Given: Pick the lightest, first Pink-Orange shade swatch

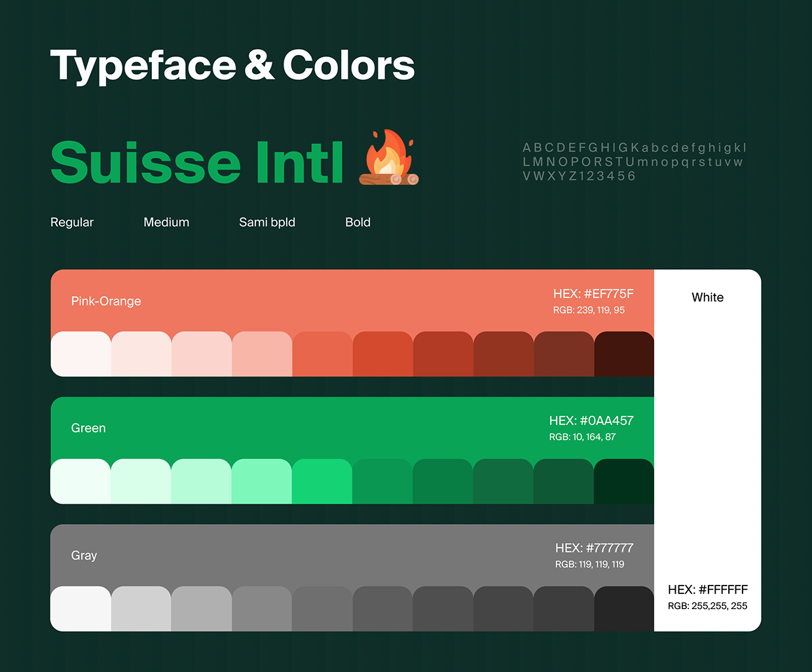Looking at the screenshot, I should pyautogui.click(x=81, y=354).
